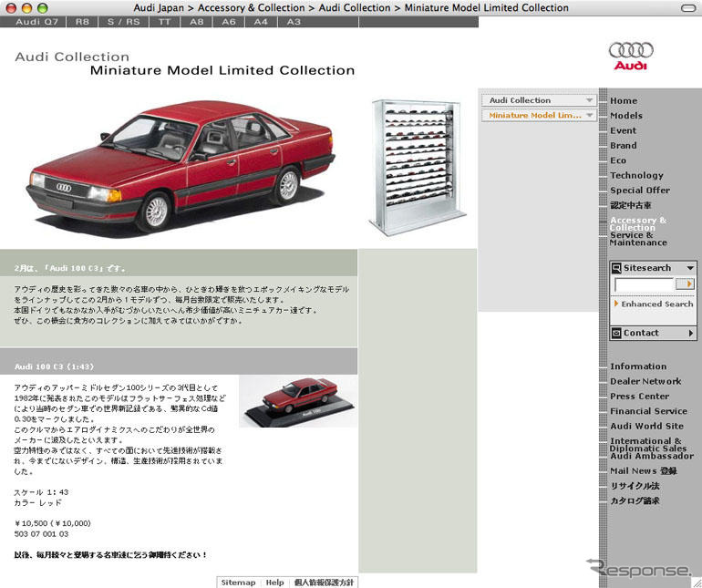Open the Help footer link

point(275,583)
